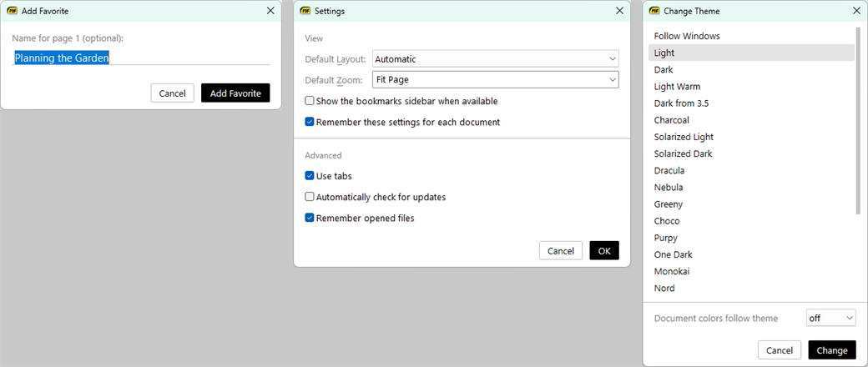Click the PDF app icon in Add Favorite title bar
The image size is (868, 367).
(13, 11)
